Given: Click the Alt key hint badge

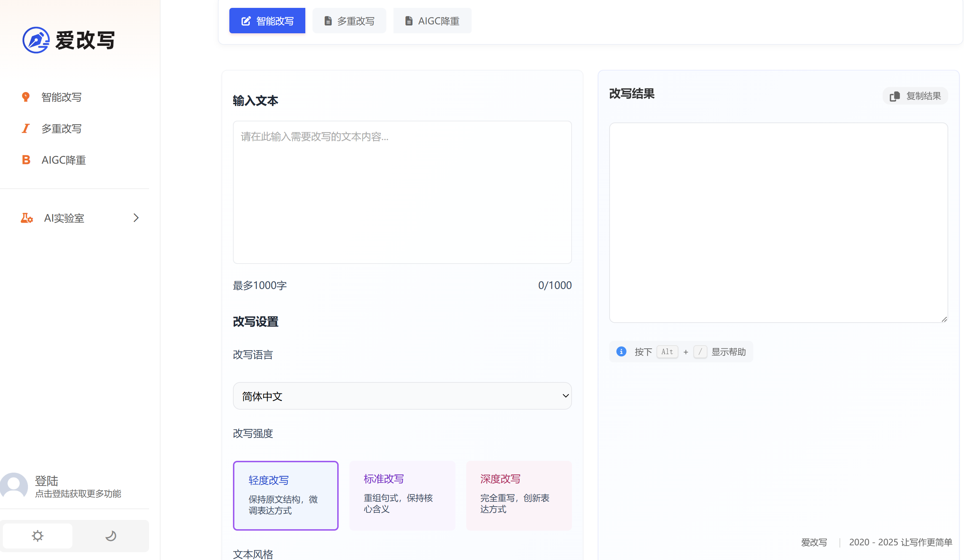Looking at the screenshot, I should click(x=667, y=351).
